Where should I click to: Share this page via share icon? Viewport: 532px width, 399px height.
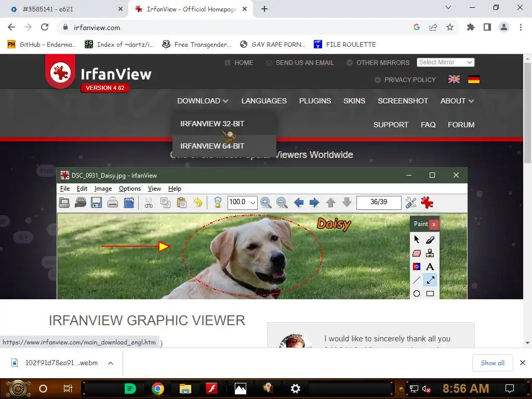coord(433,27)
